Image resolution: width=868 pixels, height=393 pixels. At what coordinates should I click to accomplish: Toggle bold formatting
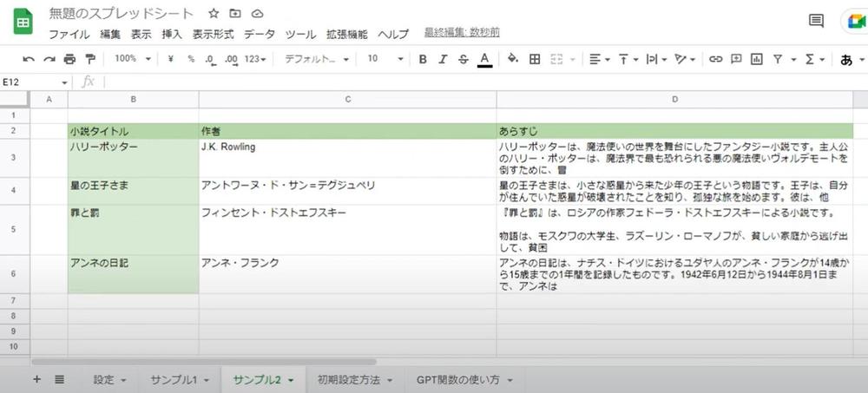(423, 59)
